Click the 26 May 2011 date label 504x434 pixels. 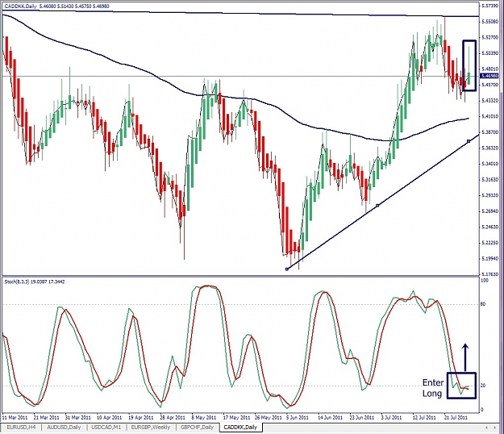[x=268, y=418]
